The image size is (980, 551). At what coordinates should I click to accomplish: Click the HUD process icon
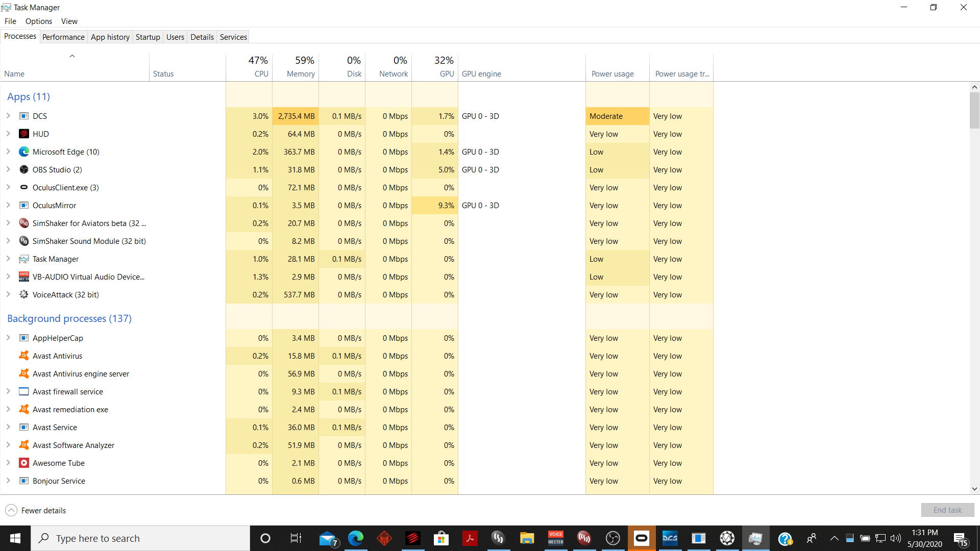click(x=24, y=134)
